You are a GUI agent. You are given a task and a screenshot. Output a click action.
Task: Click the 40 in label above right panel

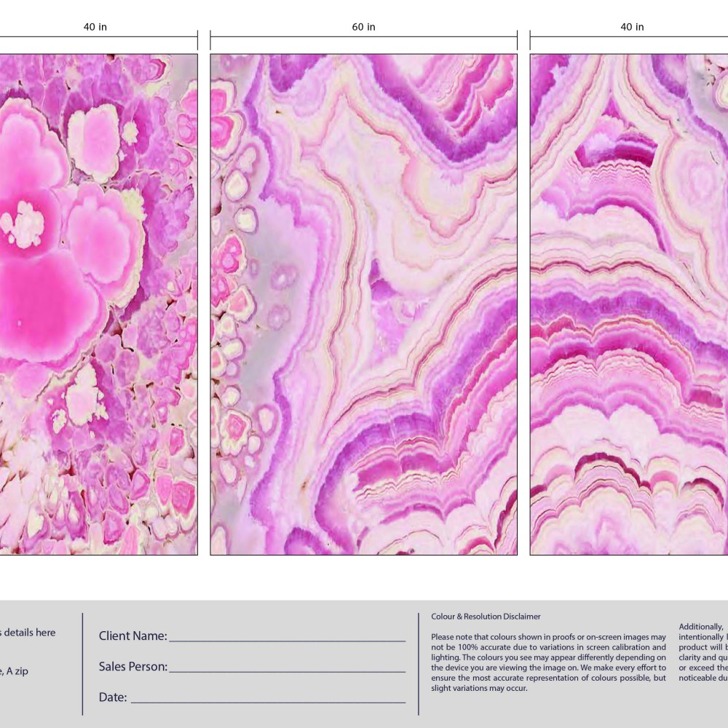coord(632,27)
